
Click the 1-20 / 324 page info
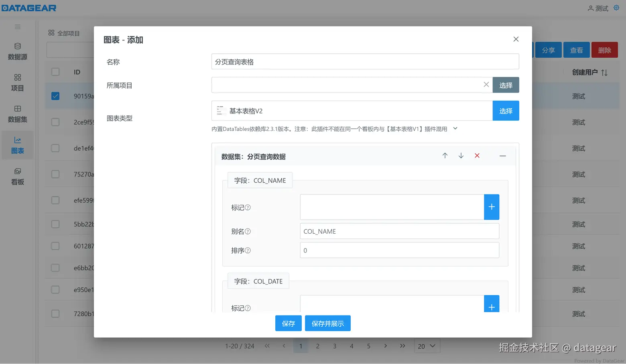click(x=240, y=346)
